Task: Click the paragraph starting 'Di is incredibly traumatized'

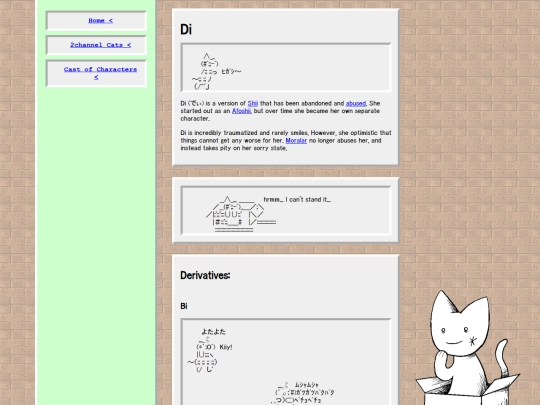Action: [x=286, y=141]
